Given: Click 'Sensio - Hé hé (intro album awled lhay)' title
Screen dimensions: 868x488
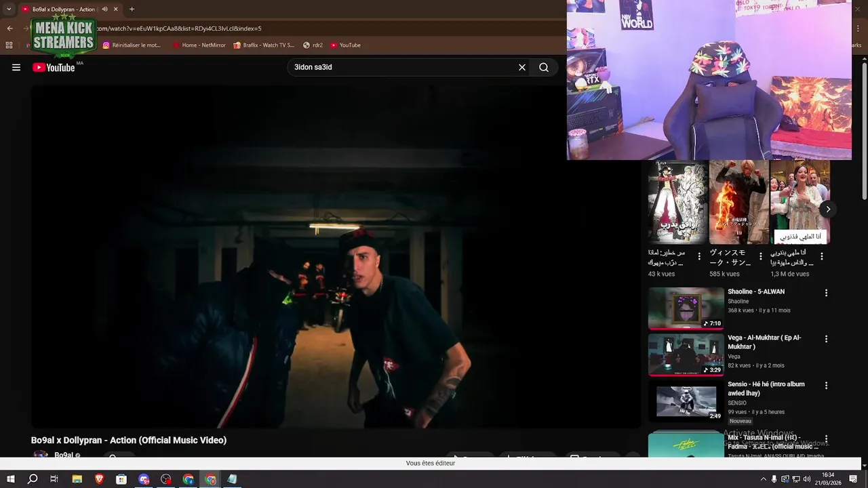Looking at the screenshot, I should (x=766, y=388).
